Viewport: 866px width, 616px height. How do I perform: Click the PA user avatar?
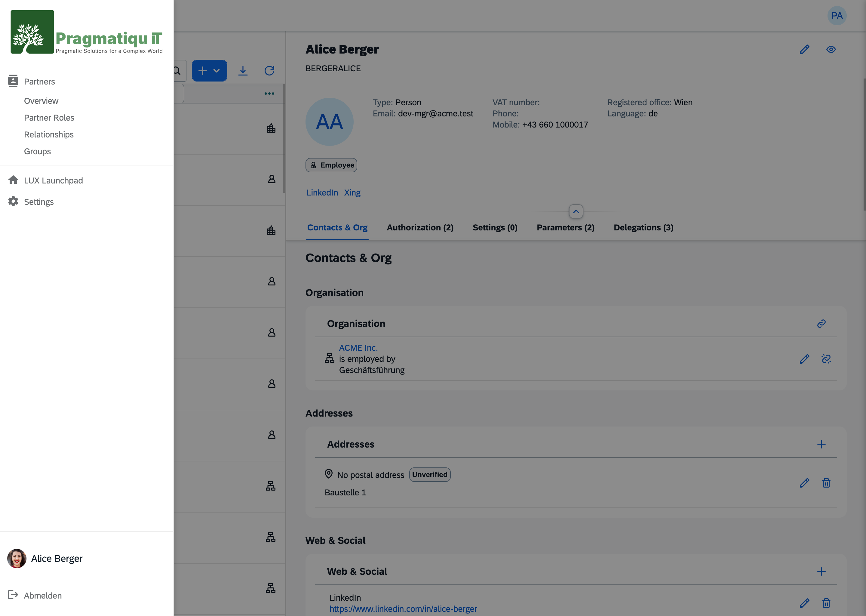click(x=837, y=16)
